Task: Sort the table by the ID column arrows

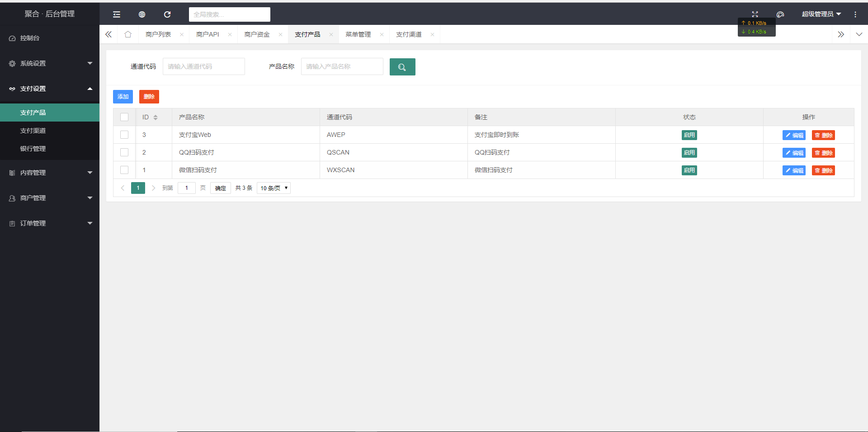Action: 156,117
